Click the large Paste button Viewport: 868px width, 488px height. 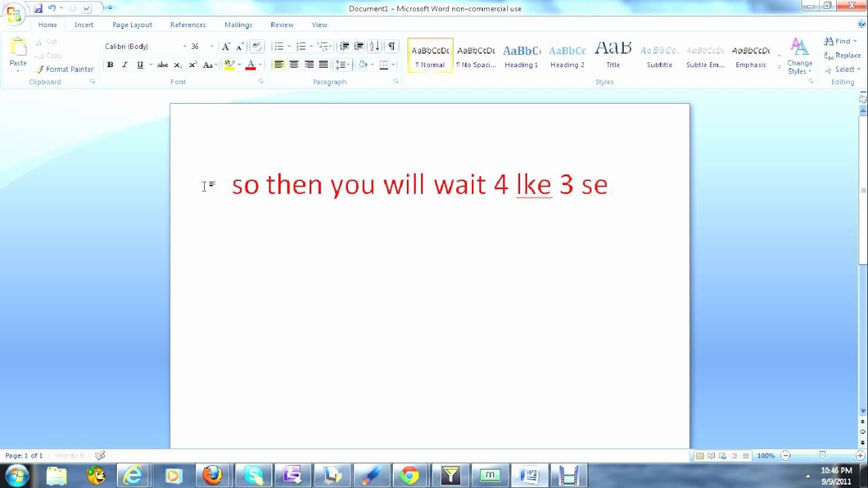18,54
